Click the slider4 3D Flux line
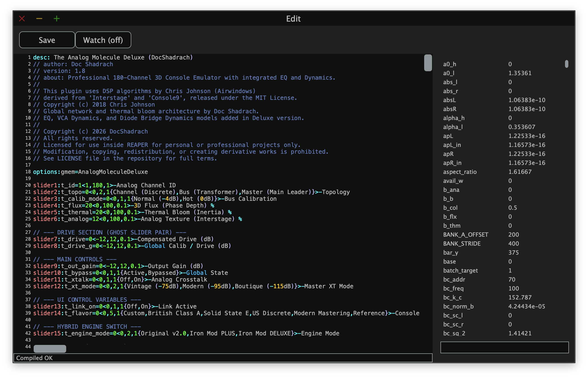 (124, 206)
